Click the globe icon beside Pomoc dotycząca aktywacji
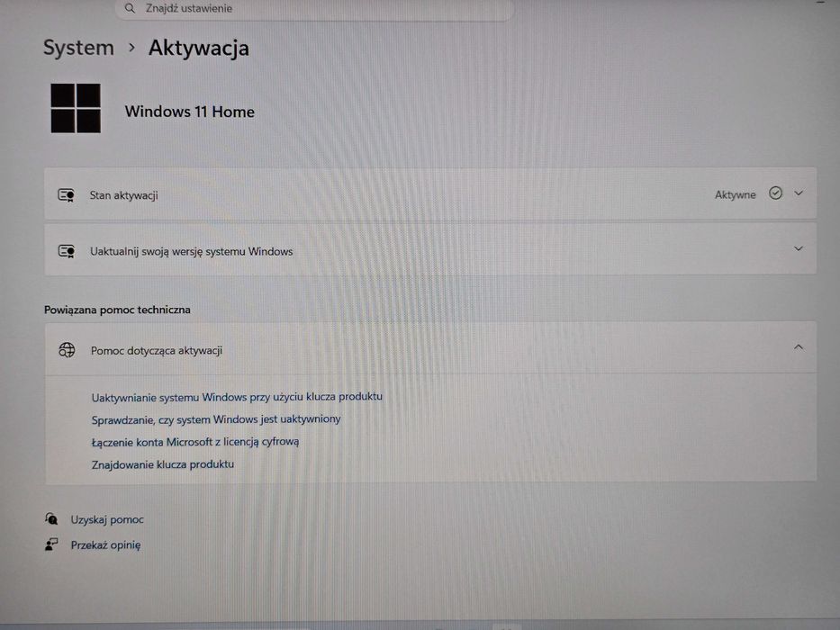This screenshot has height=630, width=840. 67,350
